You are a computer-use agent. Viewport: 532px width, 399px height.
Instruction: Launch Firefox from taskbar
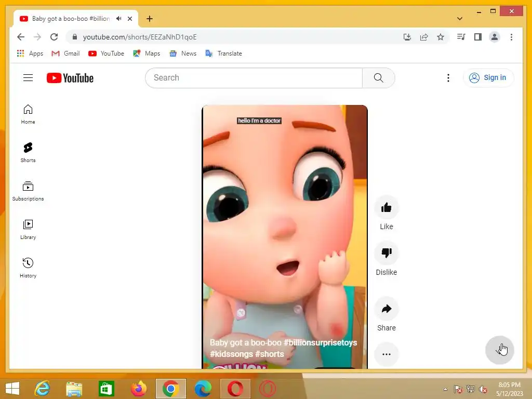[x=138, y=389]
